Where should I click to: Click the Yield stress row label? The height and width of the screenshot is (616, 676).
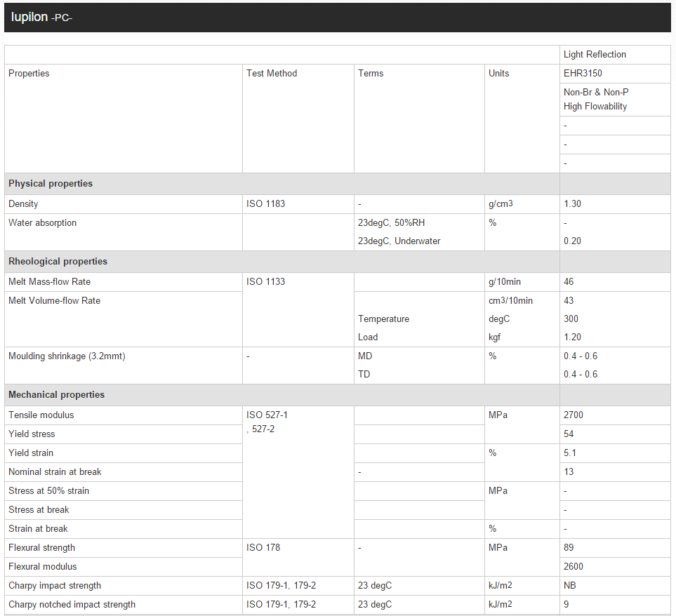tap(32, 434)
